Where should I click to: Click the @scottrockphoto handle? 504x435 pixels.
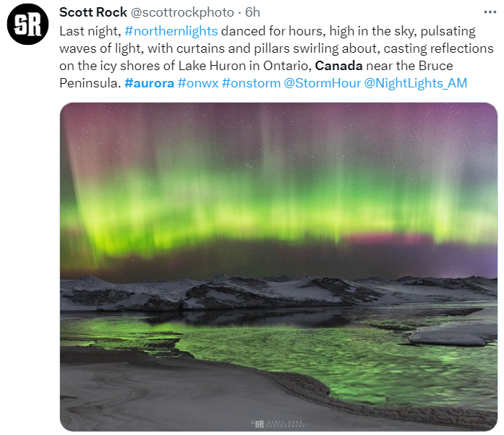pos(182,12)
